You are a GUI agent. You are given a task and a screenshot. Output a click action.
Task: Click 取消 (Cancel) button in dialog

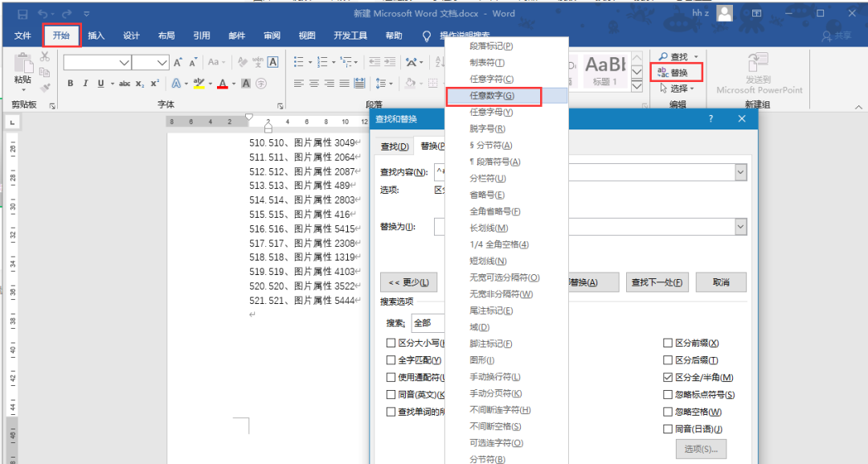721,282
